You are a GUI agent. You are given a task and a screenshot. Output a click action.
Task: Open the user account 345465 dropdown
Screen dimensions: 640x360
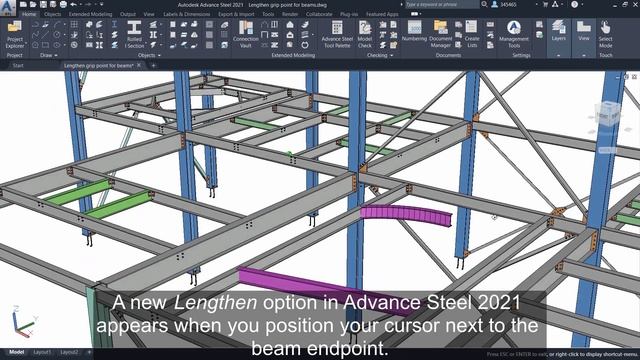(x=536, y=4)
